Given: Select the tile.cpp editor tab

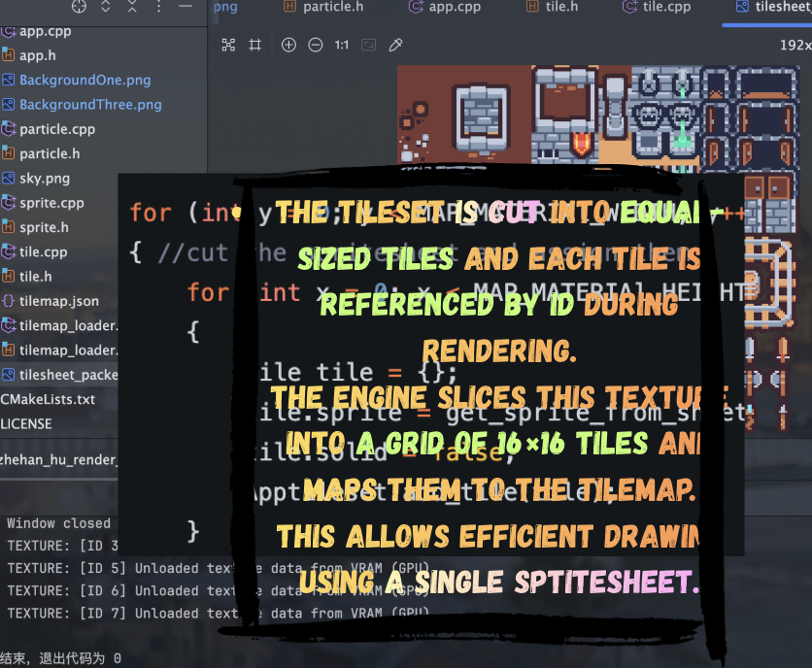Looking at the screenshot, I should pos(657,7).
